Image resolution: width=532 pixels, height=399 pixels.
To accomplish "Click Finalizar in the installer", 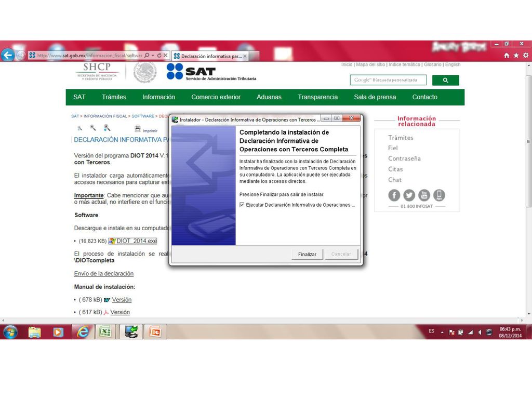I will tap(307, 254).
